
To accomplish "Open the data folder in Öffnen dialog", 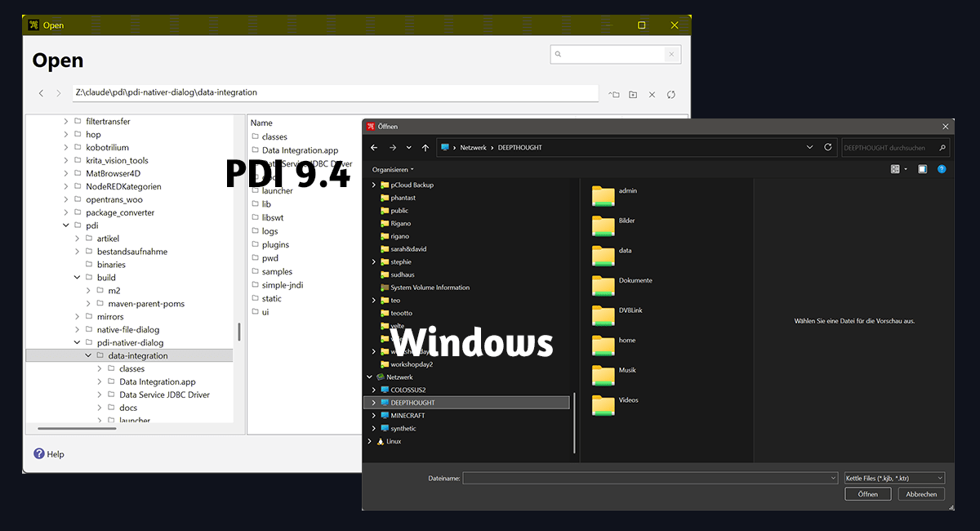I will point(604,255).
